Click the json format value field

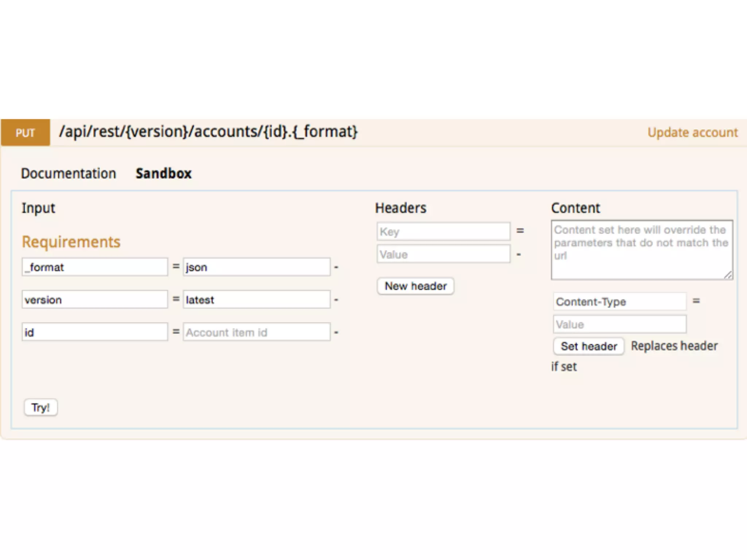coord(256,267)
